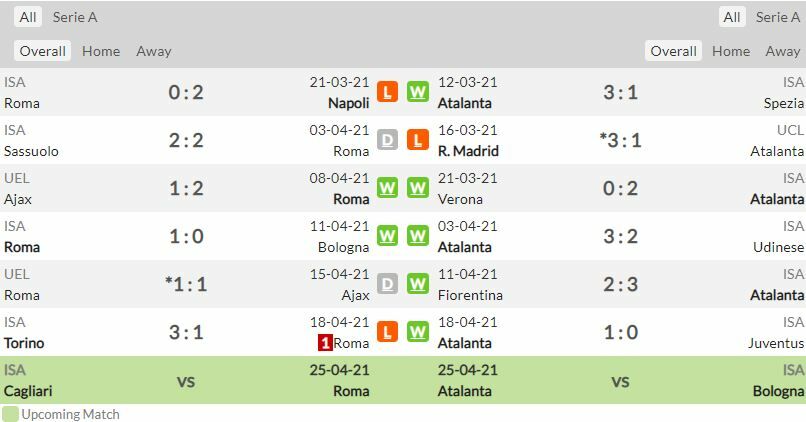This screenshot has height=422, width=806.
Task: Switch left table to Home matches
Action: 101,51
